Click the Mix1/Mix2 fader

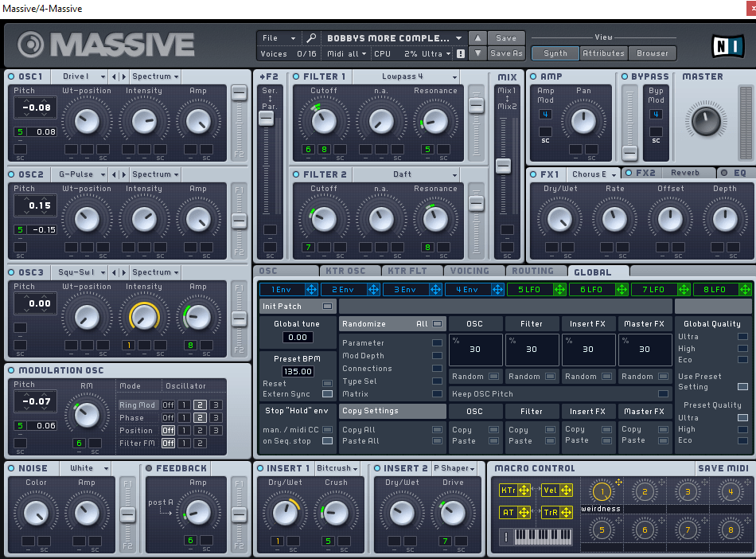click(503, 166)
